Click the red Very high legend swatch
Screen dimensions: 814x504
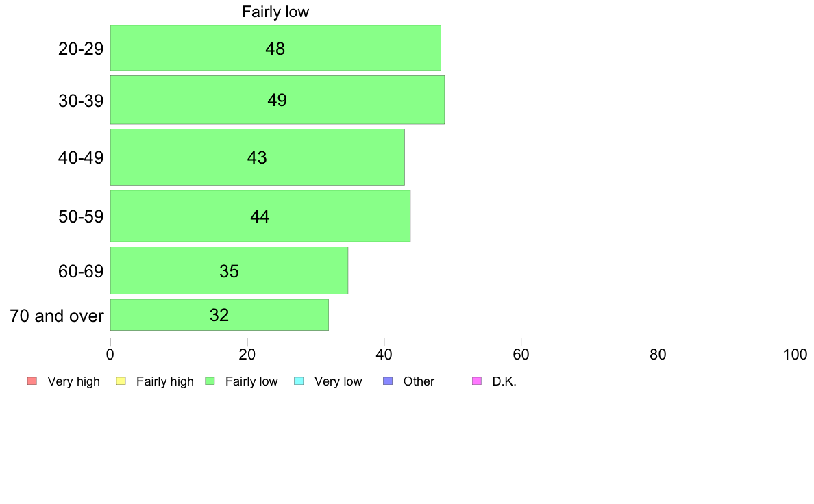32,381
